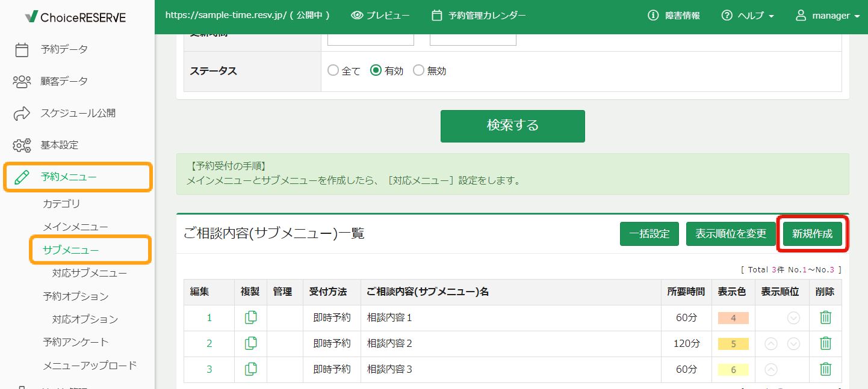This screenshot has height=389, width=868.
Task: Click the color swatch labeled 4
Action: pyautogui.click(x=733, y=318)
